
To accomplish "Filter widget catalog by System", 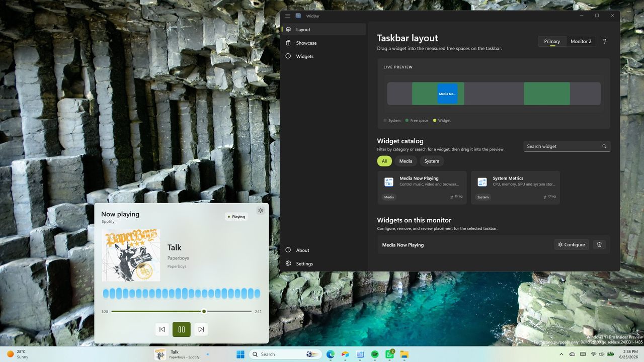I will (432, 161).
